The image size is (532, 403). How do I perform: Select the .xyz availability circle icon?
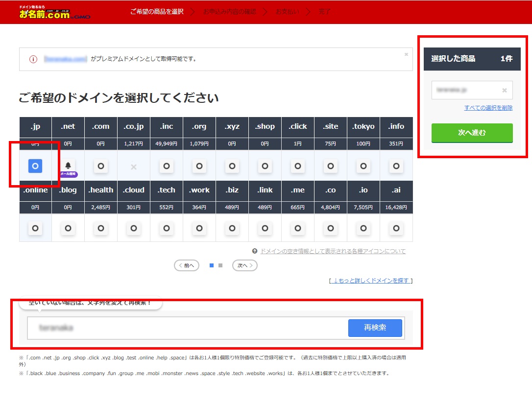click(x=232, y=166)
